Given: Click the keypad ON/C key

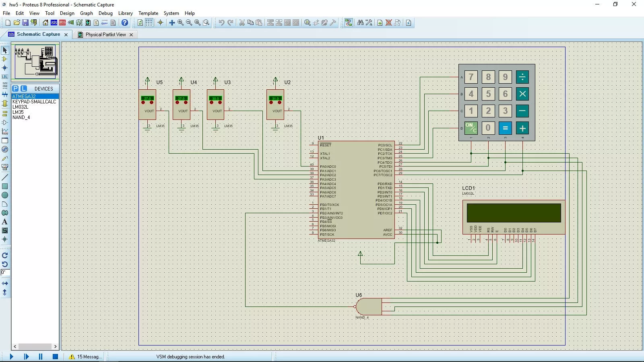Looking at the screenshot, I should click(471, 128).
